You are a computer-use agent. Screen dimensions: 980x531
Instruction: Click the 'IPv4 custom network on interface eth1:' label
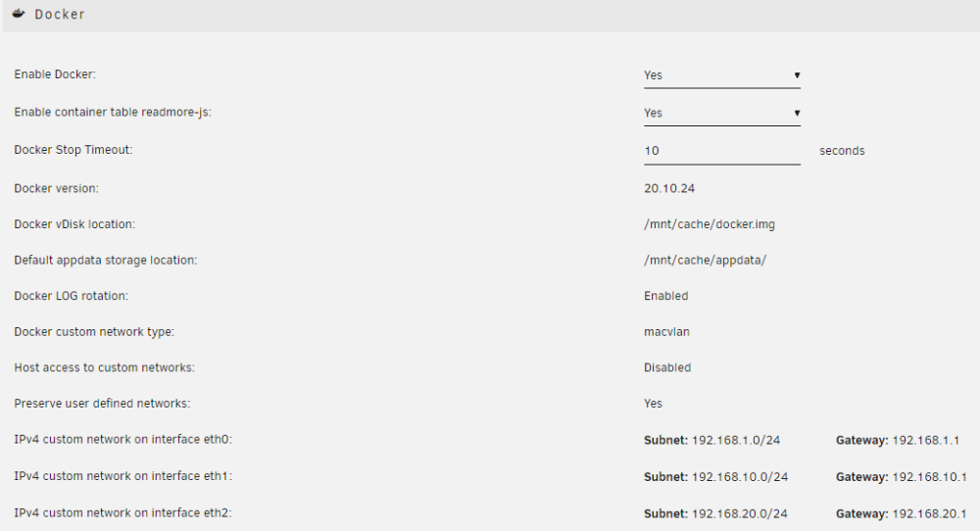click(123, 476)
